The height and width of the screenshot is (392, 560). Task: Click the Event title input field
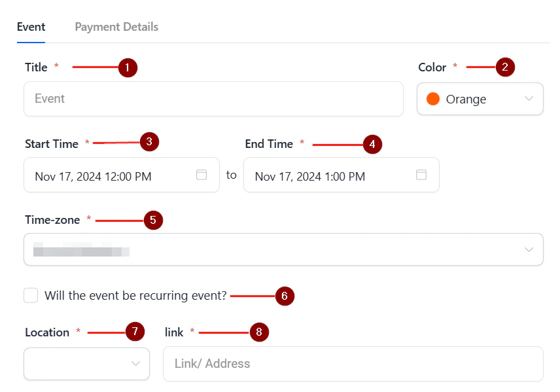(x=213, y=99)
